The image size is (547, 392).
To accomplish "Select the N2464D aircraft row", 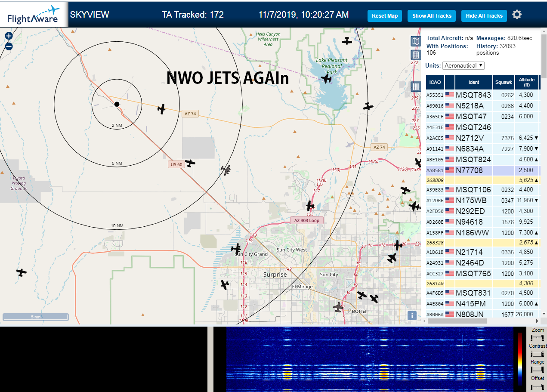I will [x=482, y=262].
